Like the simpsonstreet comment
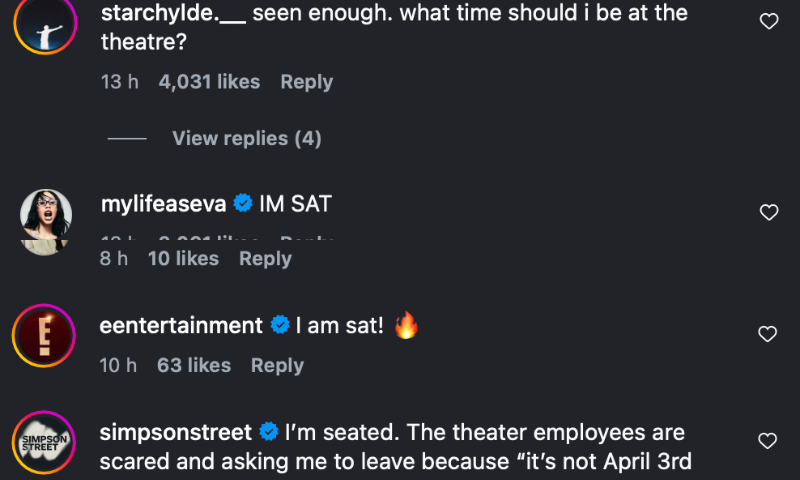Image resolution: width=800 pixels, height=480 pixels. click(x=769, y=441)
